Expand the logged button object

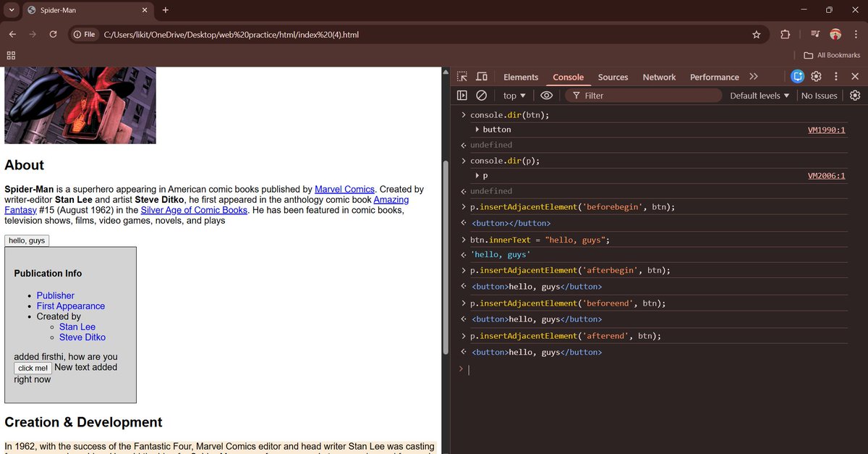coord(479,129)
